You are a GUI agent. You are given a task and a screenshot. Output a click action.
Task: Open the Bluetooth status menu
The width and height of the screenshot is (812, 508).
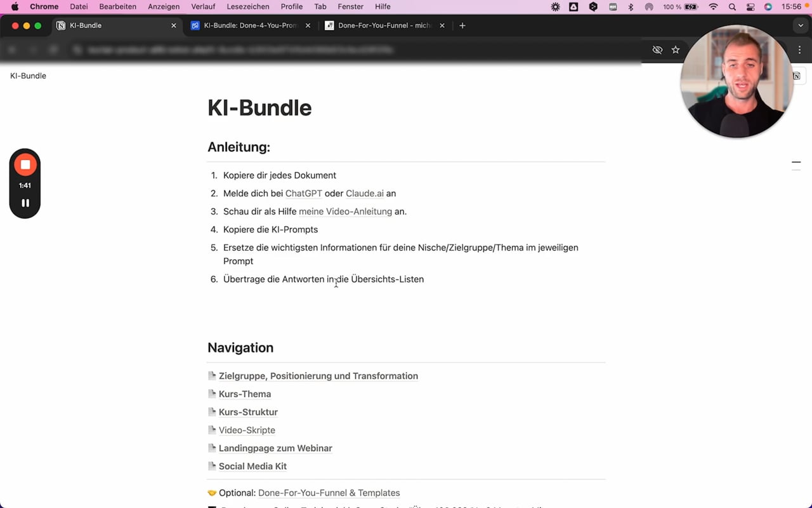tap(631, 7)
